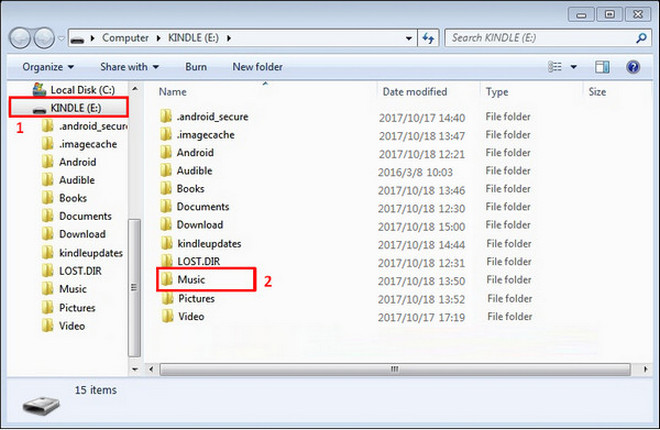Sort by the Date modified column header

[x=415, y=92]
